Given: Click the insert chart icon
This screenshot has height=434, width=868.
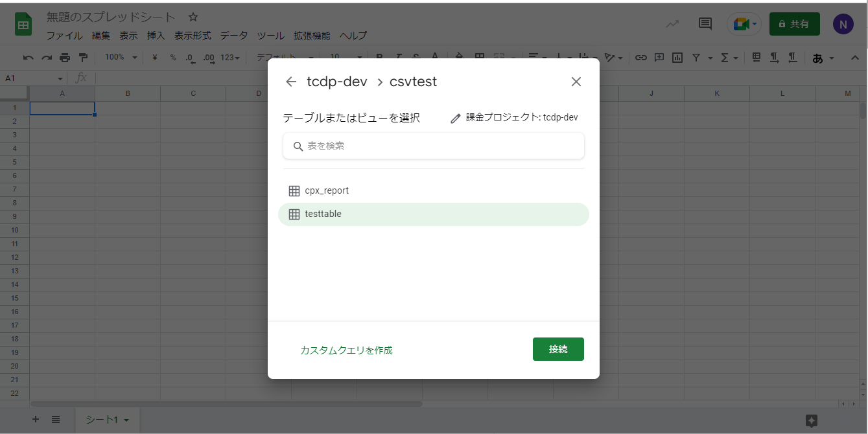Looking at the screenshot, I should 677,58.
